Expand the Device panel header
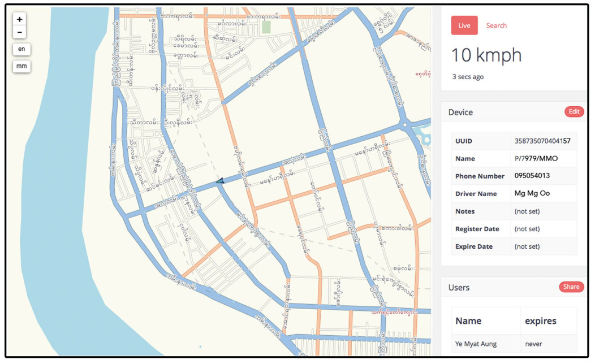This screenshot has height=364, width=595. tap(460, 112)
